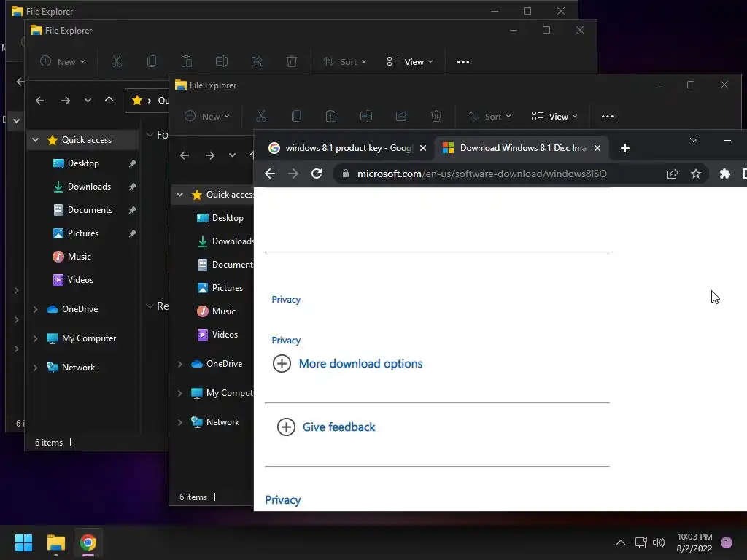Image resolution: width=747 pixels, height=560 pixels.
Task: Close the Download Windows 8.1 tab
Action: 597,148
